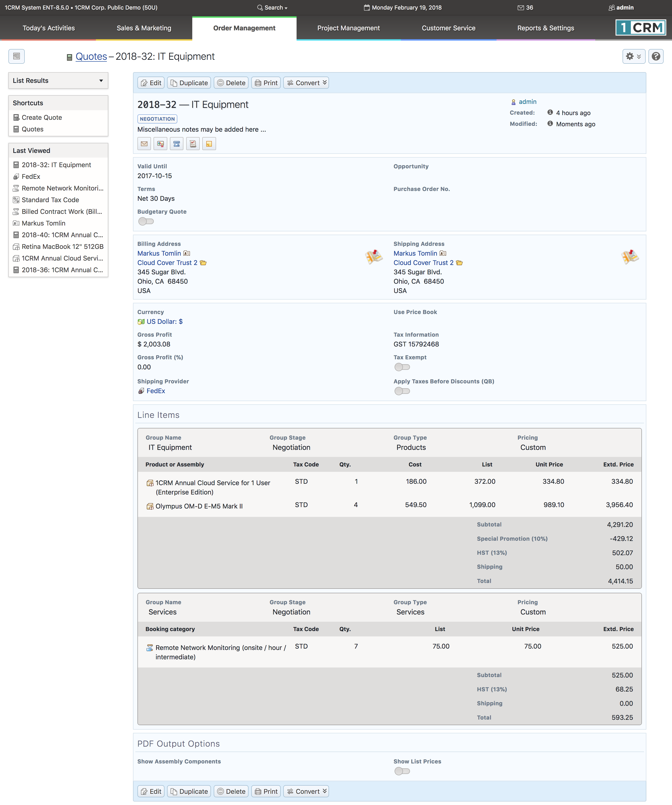Click the top Print button
This screenshot has height=805, width=672.
click(x=266, y=83)
